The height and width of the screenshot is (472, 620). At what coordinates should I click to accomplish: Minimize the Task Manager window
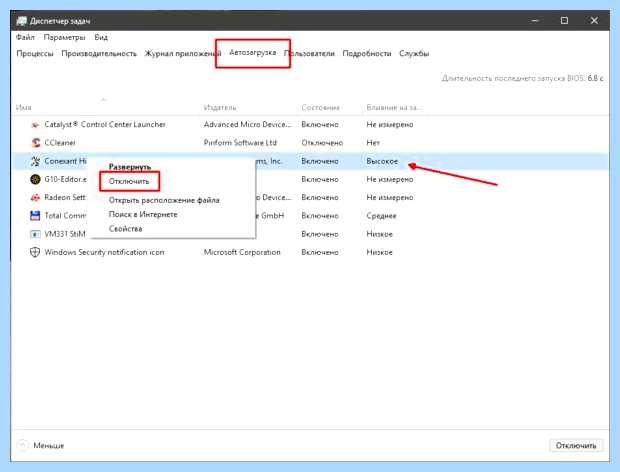pyautogui.click(x=535, y=21)
